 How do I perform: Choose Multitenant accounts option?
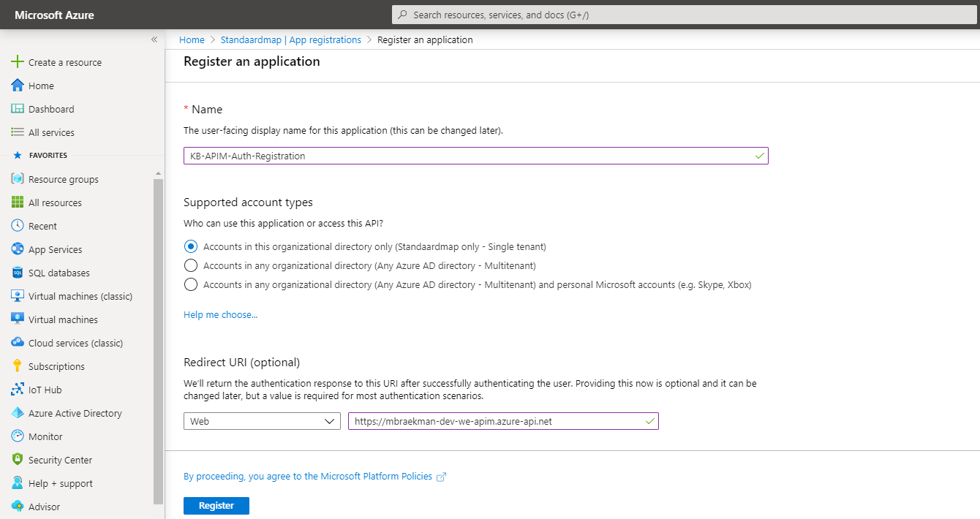(191, 265)
